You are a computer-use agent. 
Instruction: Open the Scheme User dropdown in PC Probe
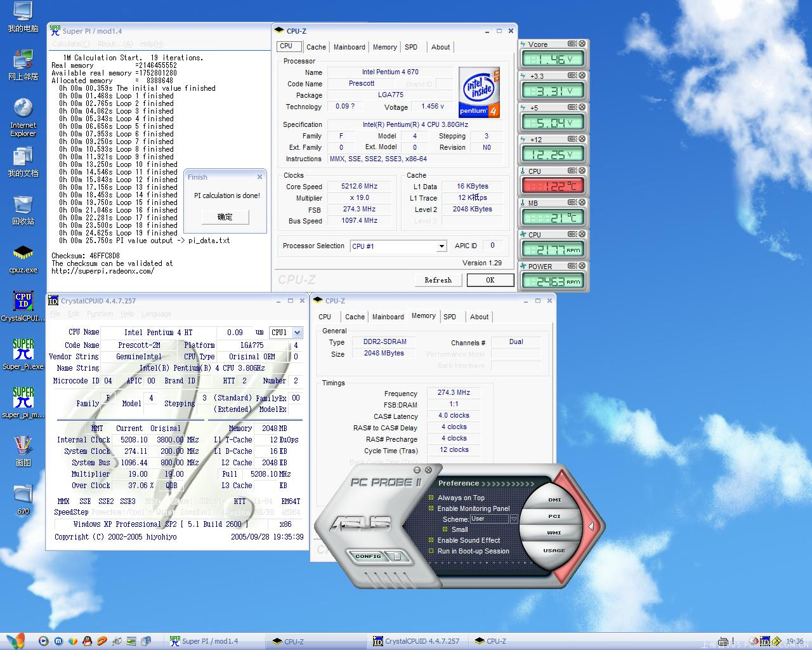514,519
